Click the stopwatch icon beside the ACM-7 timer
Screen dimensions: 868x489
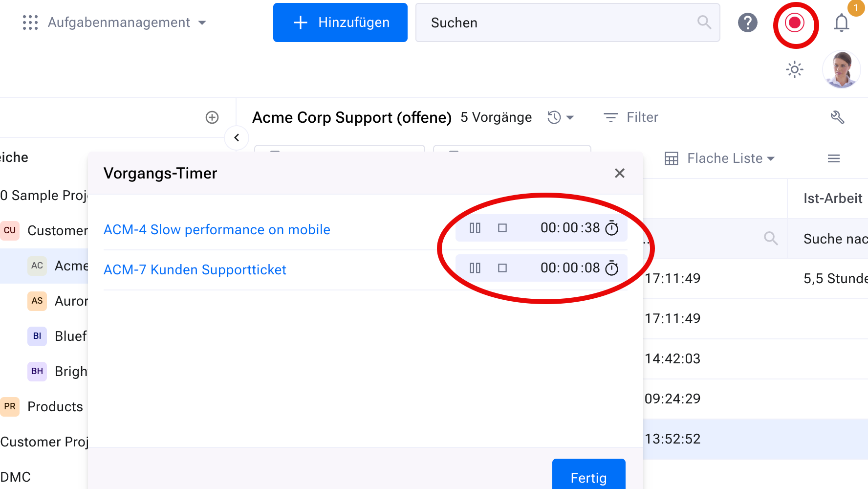(x=611, y=268)
